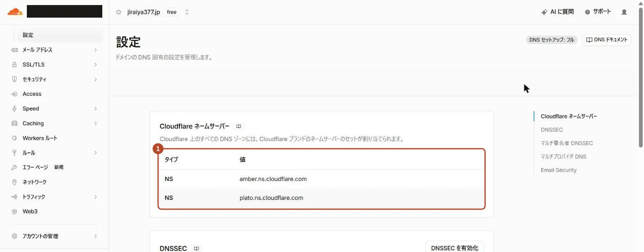The width and height of the screenshot is (644, 252).
Task: Open SSL/TLS section
Action: 34,65
